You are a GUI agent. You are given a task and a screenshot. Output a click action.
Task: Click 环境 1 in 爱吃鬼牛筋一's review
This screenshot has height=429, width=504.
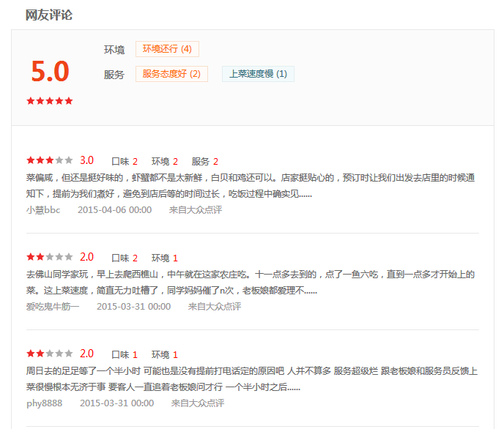[x=165, y=258]
